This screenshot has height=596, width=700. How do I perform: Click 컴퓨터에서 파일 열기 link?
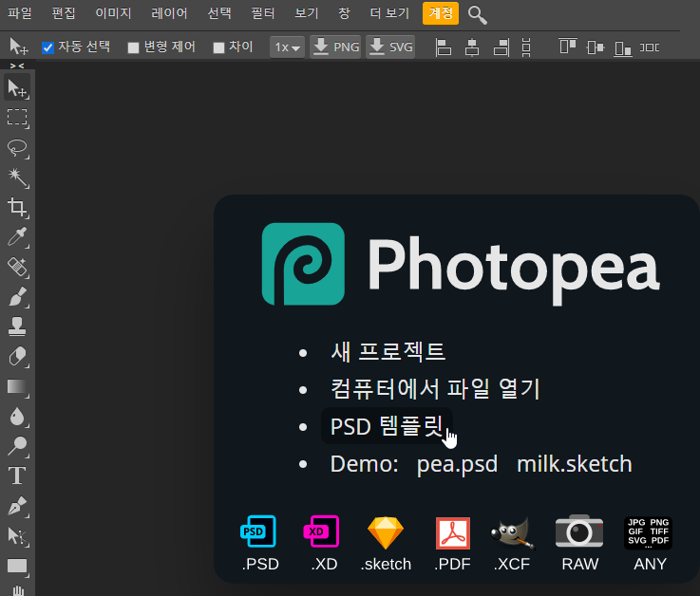tap(435, 388)
